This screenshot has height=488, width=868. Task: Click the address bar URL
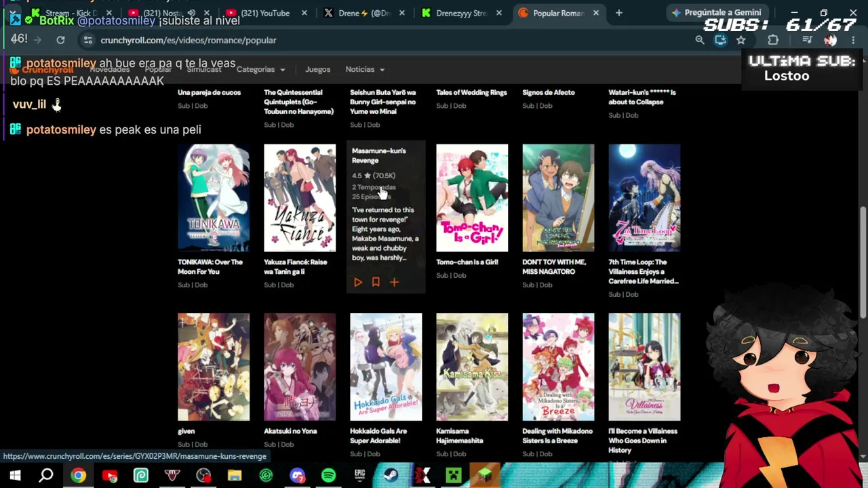189,40
